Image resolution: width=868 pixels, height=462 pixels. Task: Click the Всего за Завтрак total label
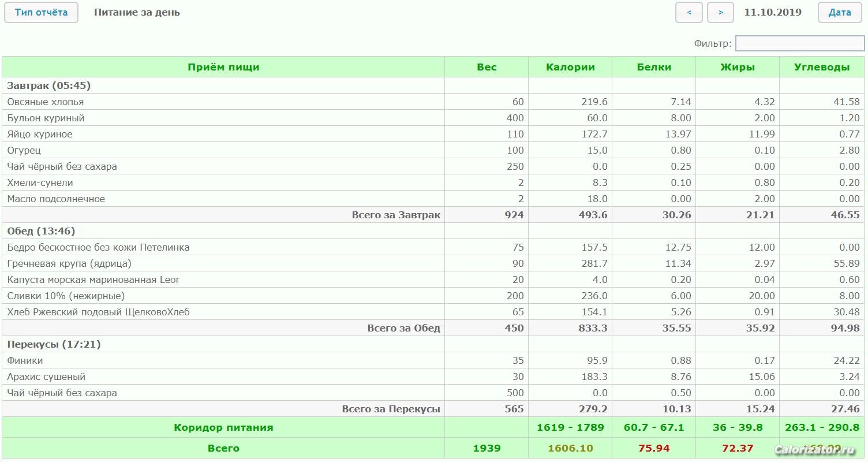click(x=396, y=215)
